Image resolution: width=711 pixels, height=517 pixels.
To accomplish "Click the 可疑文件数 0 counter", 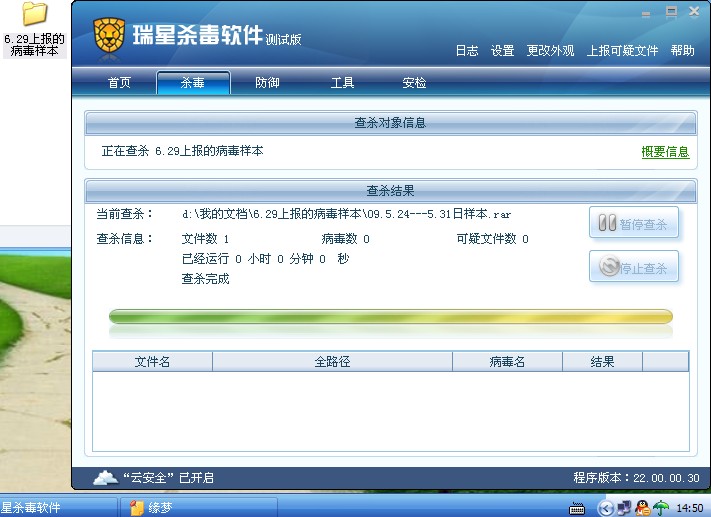I will pyautogui.click(x=492, y=239).
